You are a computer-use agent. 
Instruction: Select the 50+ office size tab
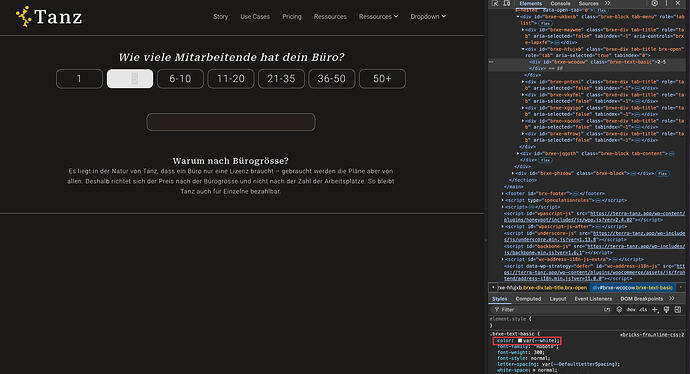tap(382, 79)
